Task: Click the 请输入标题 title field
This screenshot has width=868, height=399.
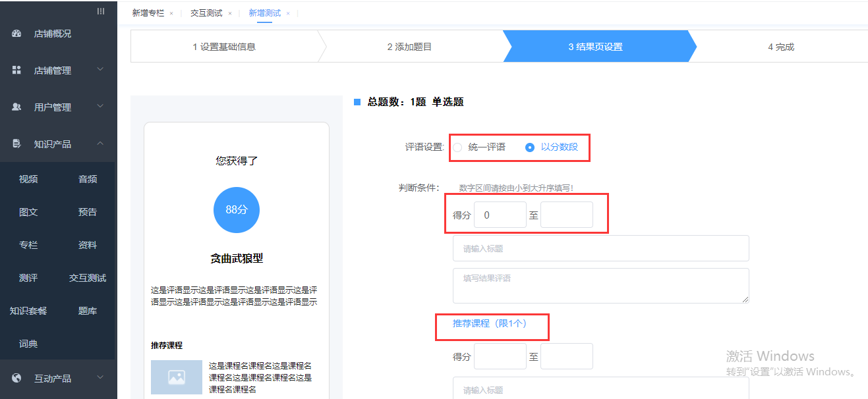Action: 600,248
